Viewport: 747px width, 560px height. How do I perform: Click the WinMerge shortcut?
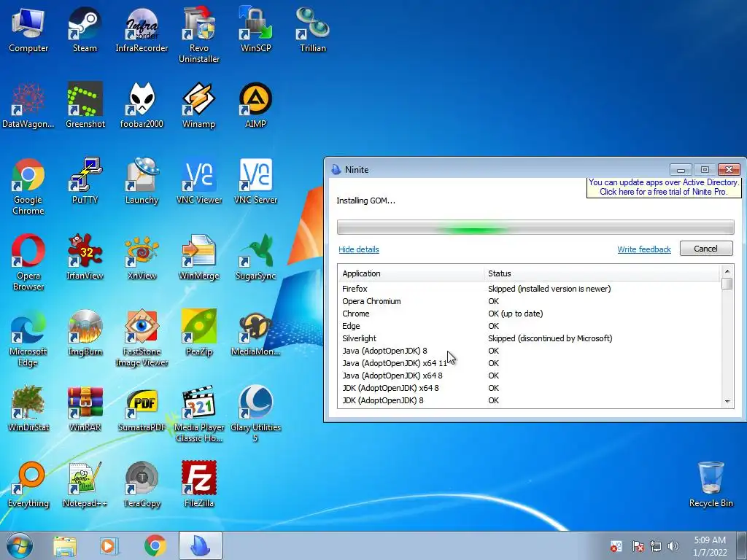click(x=198, y=257)
